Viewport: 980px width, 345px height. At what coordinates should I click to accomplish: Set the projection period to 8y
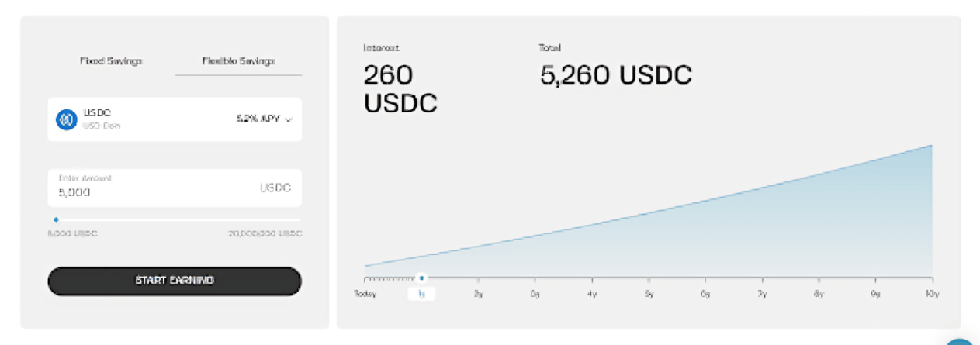click(819, 294)
